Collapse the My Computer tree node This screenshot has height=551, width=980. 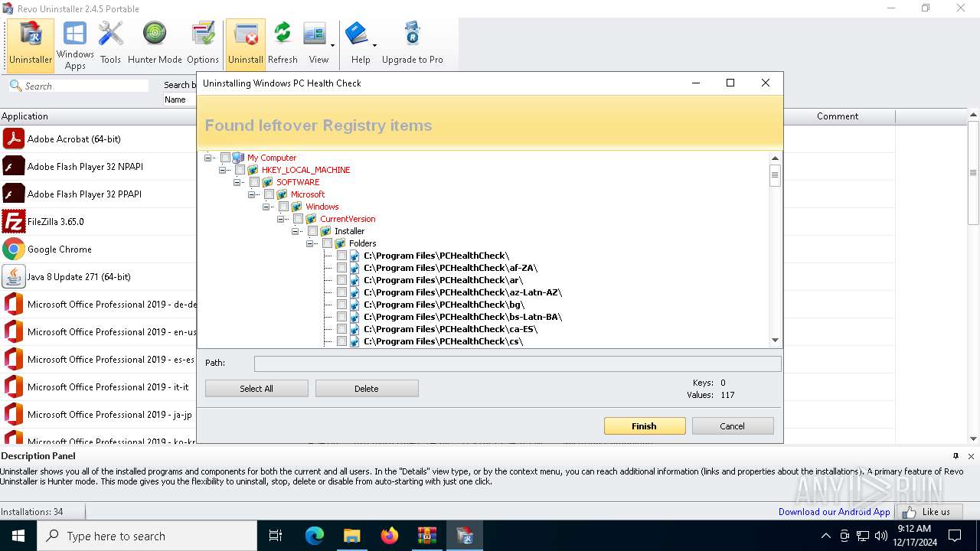point(208,158)
